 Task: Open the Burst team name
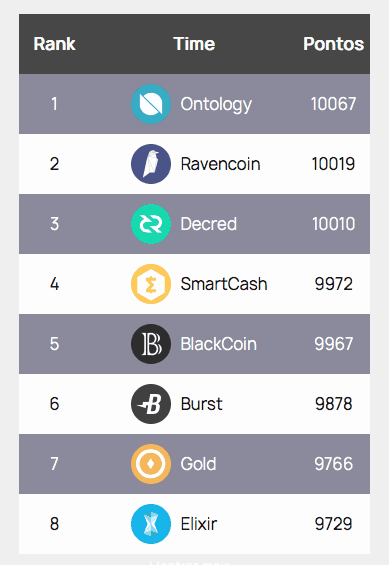[x=202, y=404]
